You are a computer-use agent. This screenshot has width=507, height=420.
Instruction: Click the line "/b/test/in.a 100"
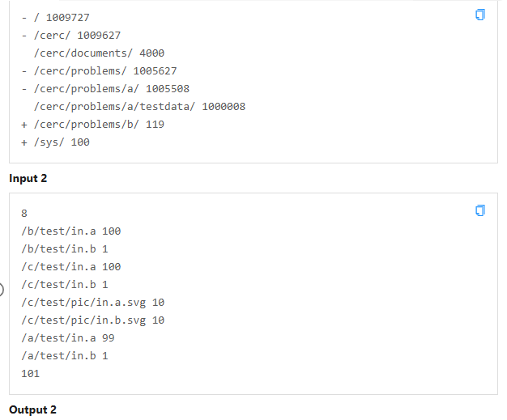click(x=70, y=231)
